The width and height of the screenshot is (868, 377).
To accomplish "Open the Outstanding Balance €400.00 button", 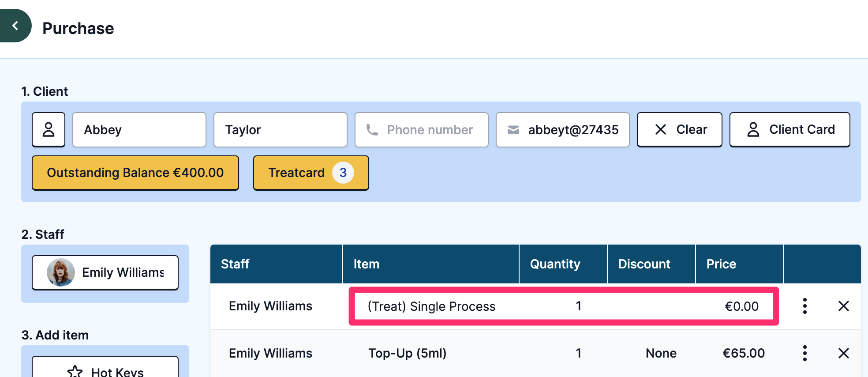I will coord(135,173).
